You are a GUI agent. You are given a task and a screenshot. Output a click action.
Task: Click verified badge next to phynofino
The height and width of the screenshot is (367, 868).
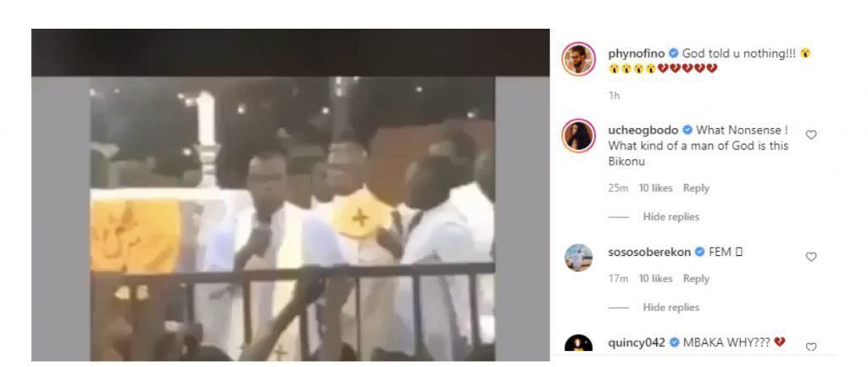(x=674, y=53)
